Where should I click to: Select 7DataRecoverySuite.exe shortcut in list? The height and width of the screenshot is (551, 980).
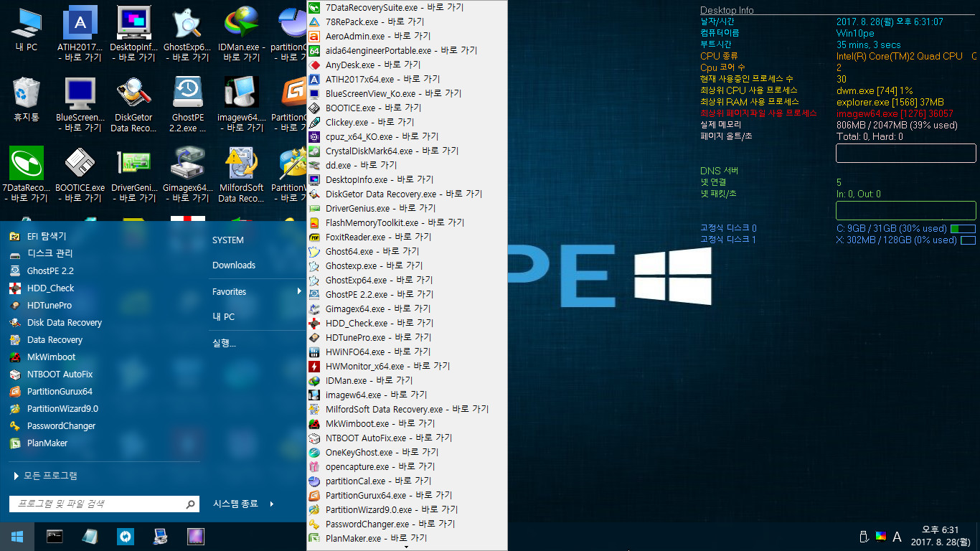[x=407, y=7]
